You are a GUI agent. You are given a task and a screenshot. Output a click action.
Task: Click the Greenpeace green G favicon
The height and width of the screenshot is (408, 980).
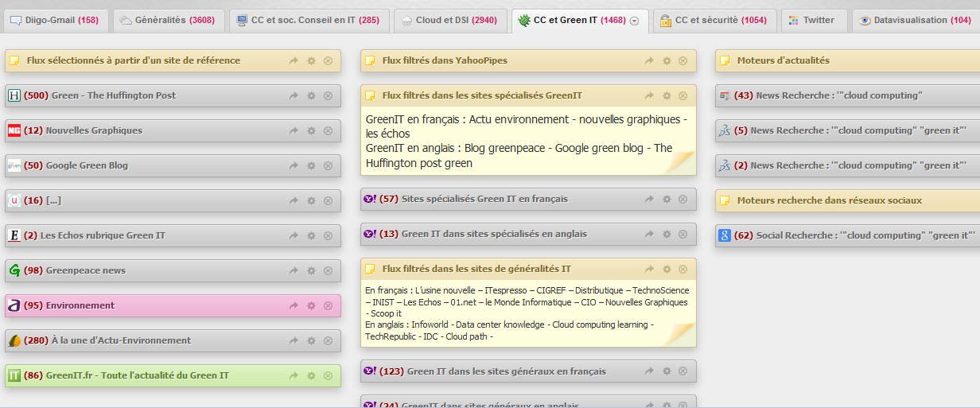click(14, 270)
